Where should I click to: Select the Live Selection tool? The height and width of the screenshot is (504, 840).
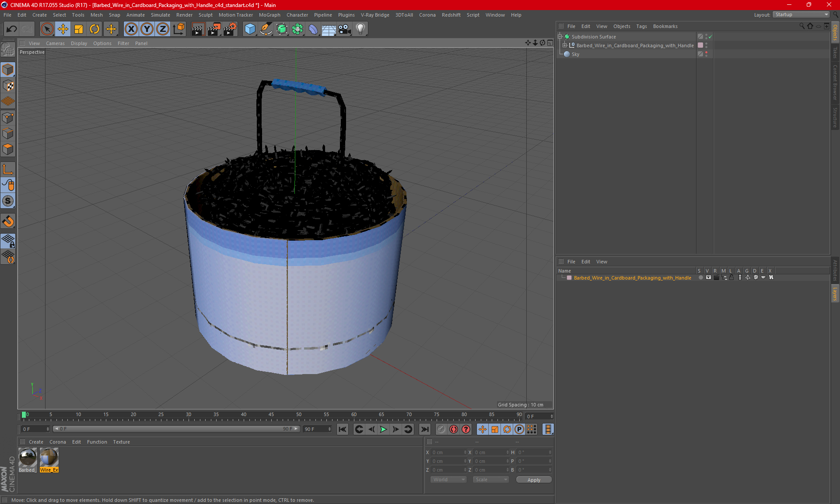47,29
